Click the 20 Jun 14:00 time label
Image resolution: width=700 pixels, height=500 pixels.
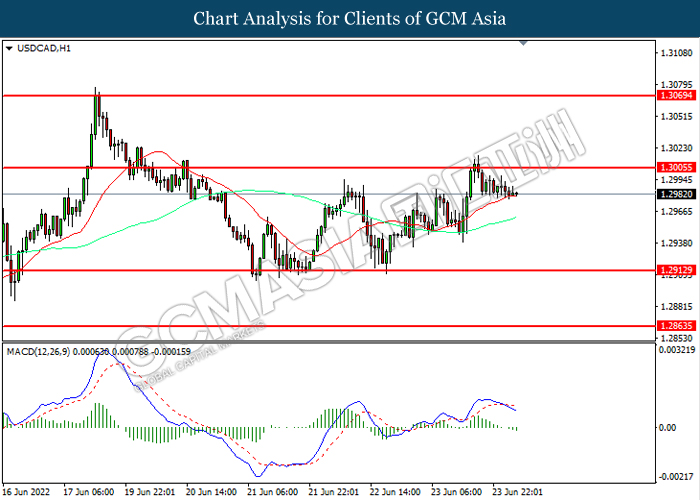[211, 492]
